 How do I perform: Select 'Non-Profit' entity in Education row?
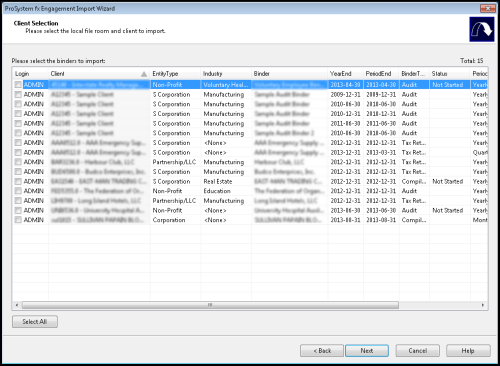pos(167,191)
